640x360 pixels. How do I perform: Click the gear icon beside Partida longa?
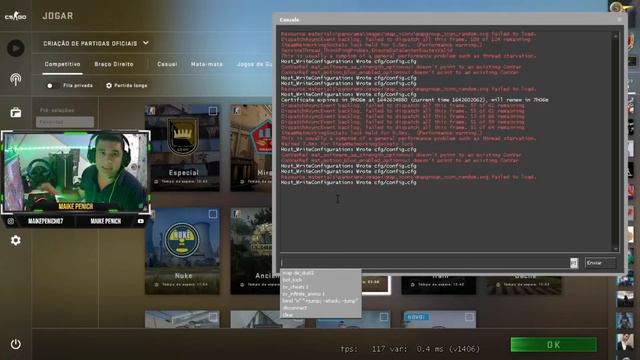pyautogui.click(x=109, y=86)
